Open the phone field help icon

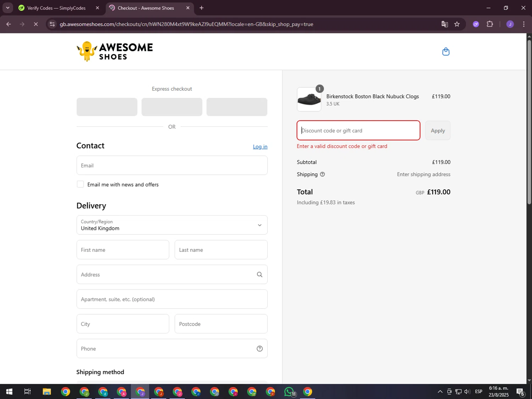(260, 349)
